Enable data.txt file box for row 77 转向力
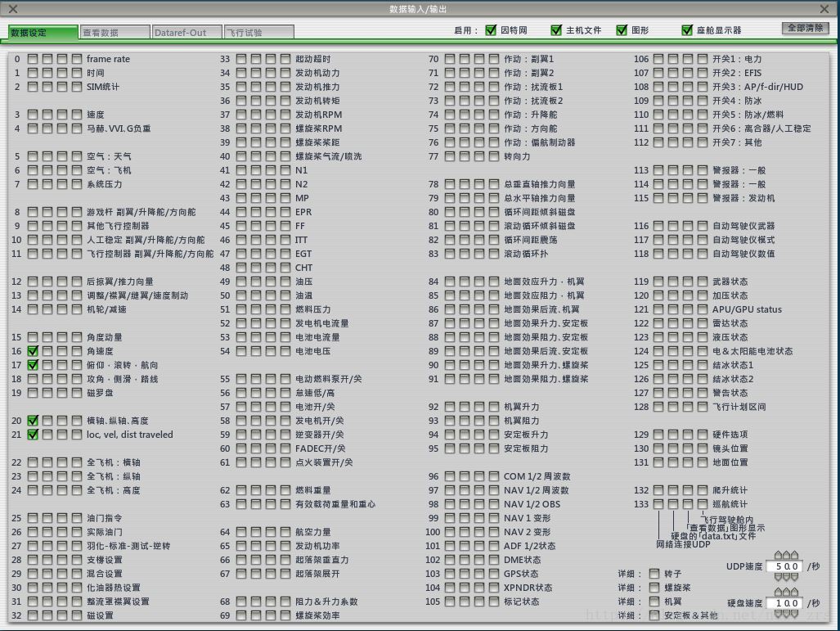The height and width of the screenshot is (631, 840). pyautogui.click(x=464, y=156)
